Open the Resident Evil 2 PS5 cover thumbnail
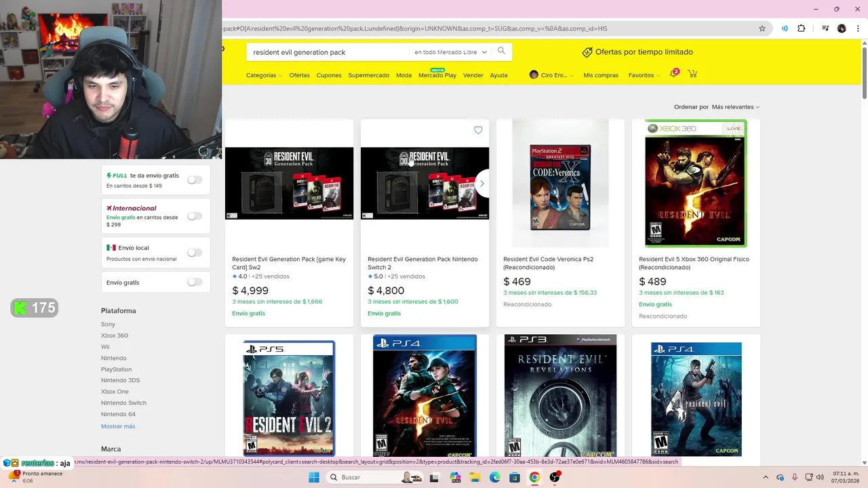The height and width of the screenshot is (488, 868). tap(289, 398)
